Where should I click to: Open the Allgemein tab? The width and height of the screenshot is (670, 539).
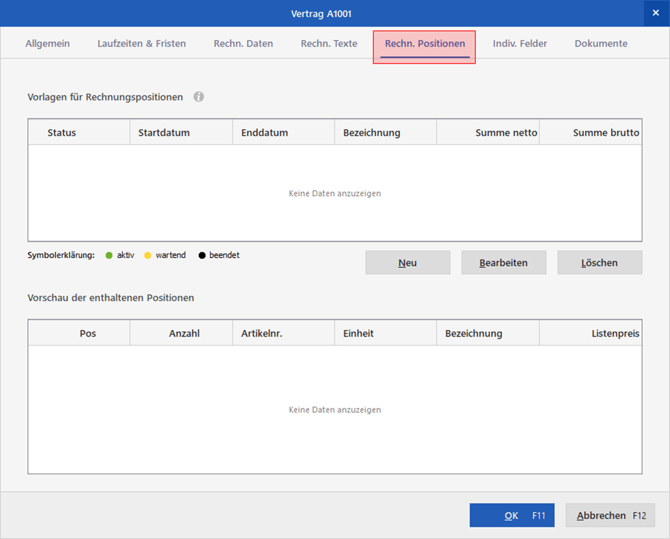click(x=47, y=44)
